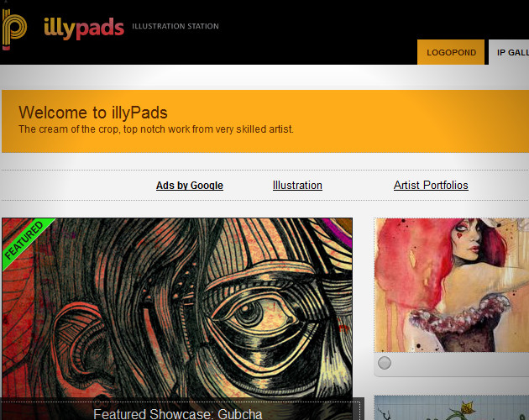Open the illypads wordmark home link
Viewport: 529px width, 420px height.
tap(84, 29)
